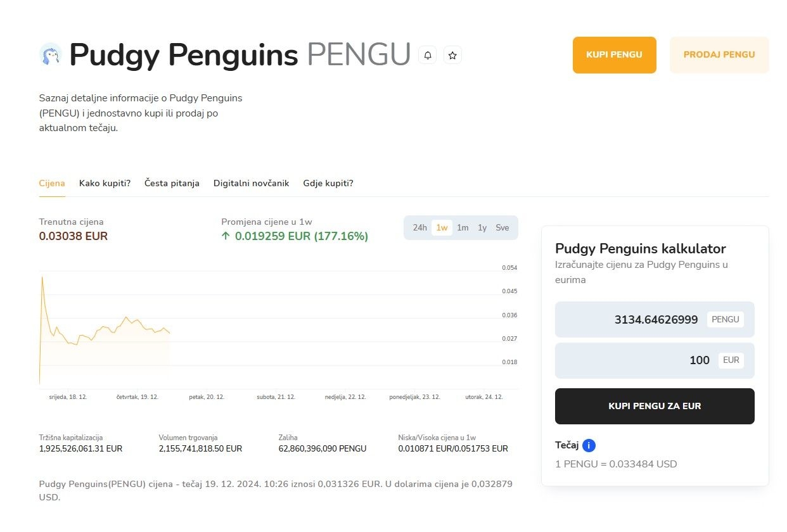Select the 1w chart range
Screen dimensions: 787x532
coord(442,228)
